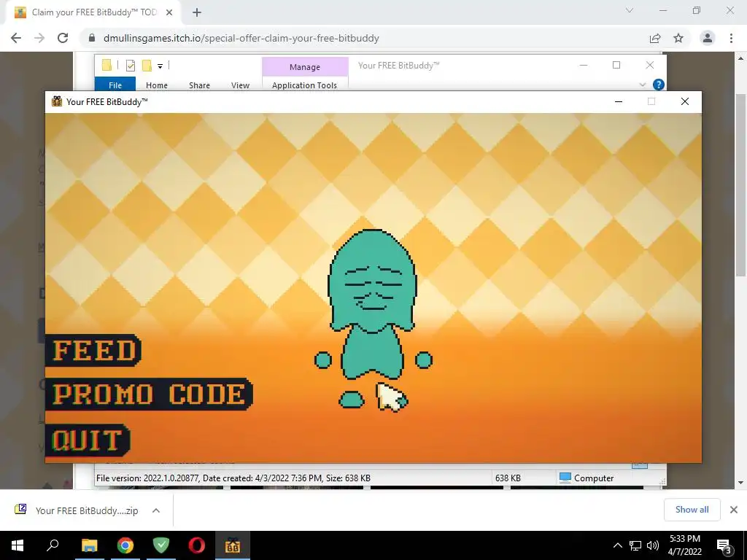Expand the Explorer ribbon with the chevron
Viewport: 747px width, 560px height.
click(642, 85)
